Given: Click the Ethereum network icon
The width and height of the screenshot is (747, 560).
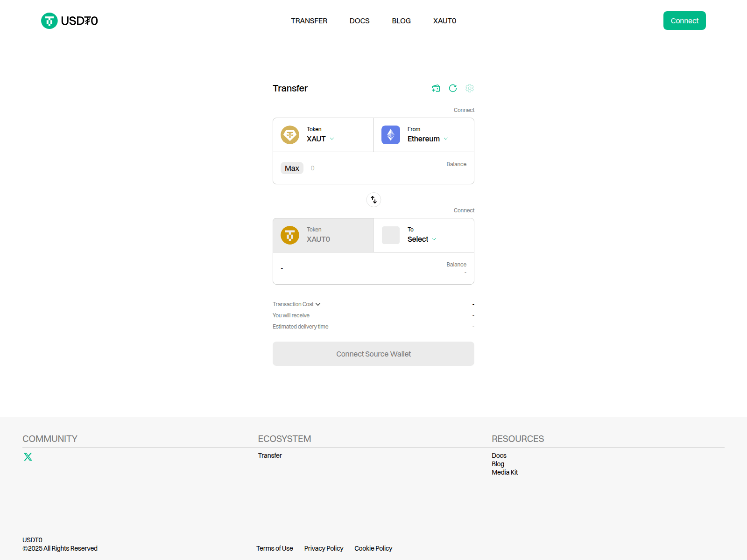Looking at the screenshot, I should pyautogui.click(x=391, y=135).
